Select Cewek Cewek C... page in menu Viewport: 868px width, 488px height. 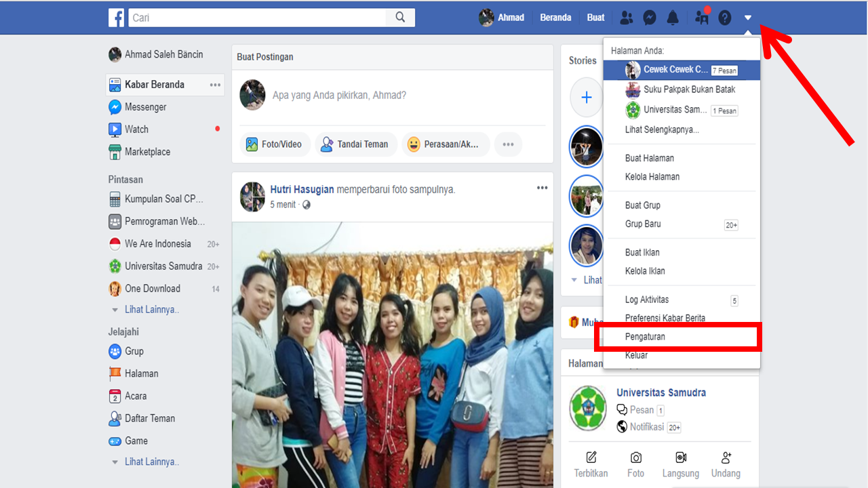(x=682, y=70)
